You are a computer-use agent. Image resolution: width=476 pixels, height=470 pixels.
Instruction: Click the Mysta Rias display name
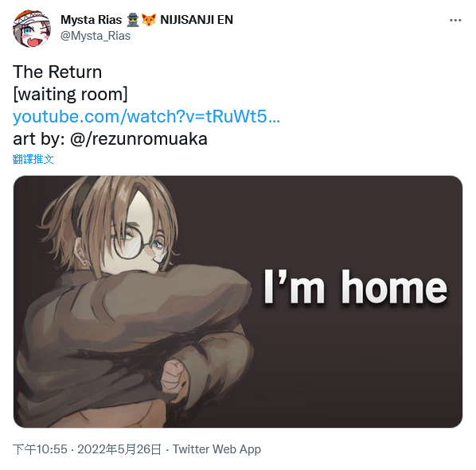91,20
